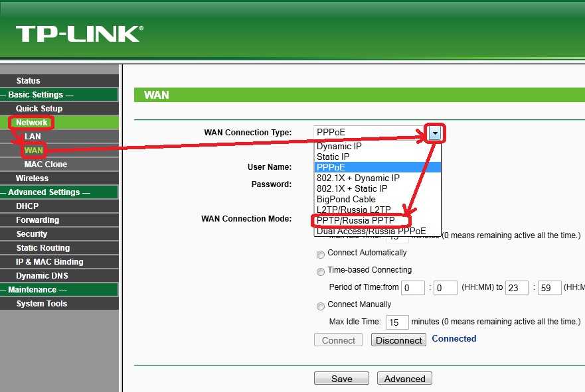Click the Advanced button
The height and width of the screenshot is (392, 585).
tap(405, 378)
